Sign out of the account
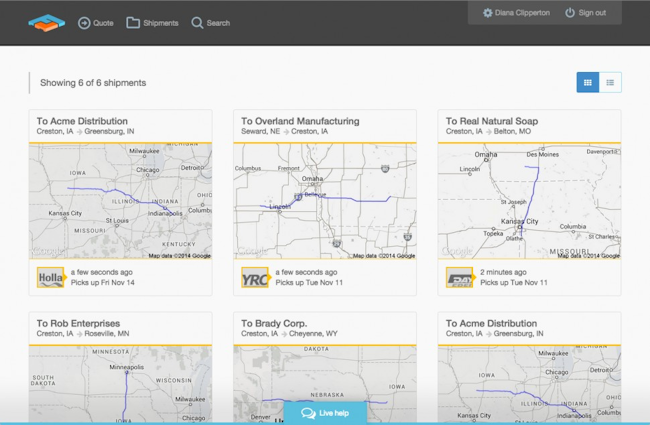 click(x=585, y=13)
